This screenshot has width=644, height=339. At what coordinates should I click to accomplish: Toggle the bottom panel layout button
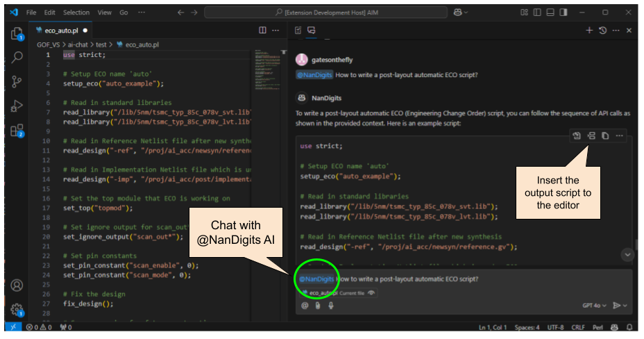click(x=550, y=13)
